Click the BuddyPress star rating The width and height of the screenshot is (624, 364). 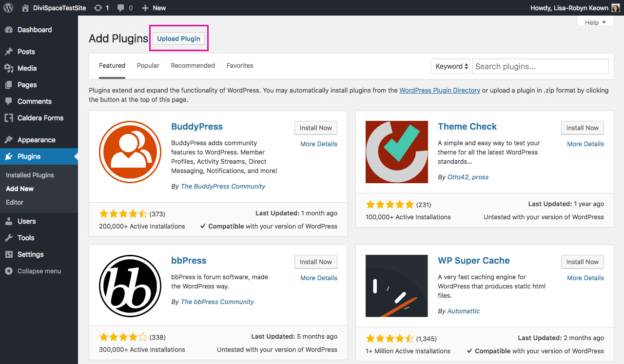tap(123, 213)
